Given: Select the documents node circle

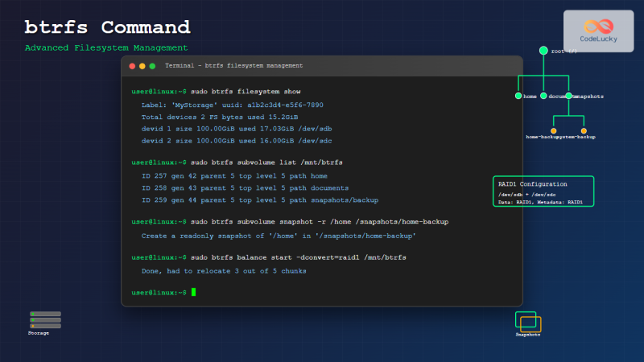Looking at the screenshot, I should pyautogui.click(x=543, y=96).
